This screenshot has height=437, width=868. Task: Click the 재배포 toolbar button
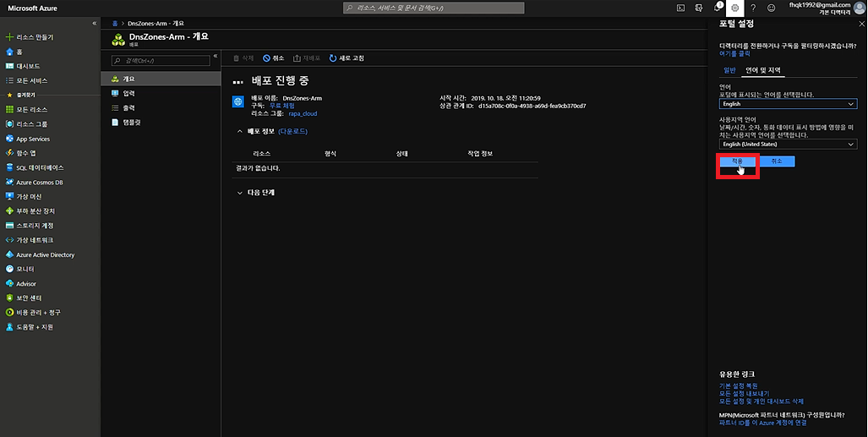pos(307,58)
